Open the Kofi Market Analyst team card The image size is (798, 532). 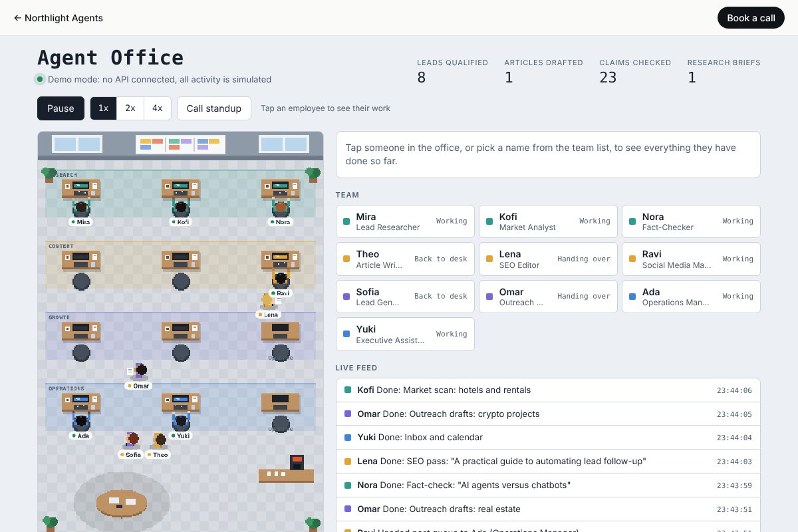pos(548,221)
